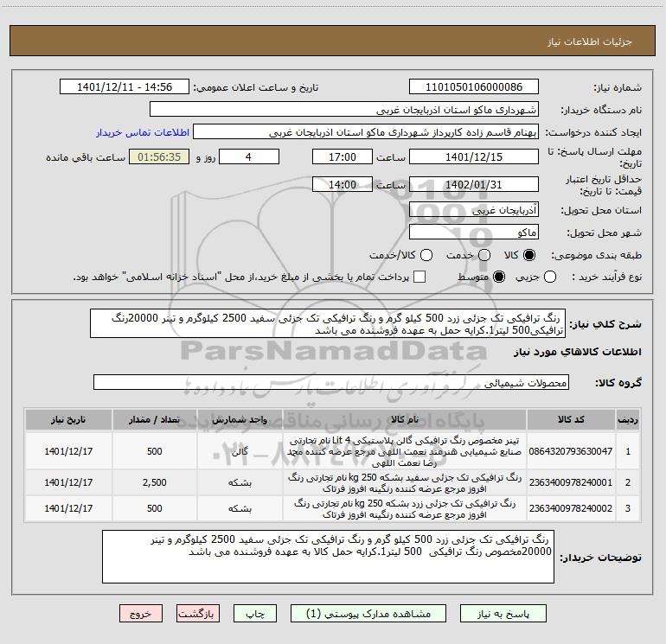The image size is (666, 644).
Task: Click the توضیحات خریدار text area
Action: [328, 556]
